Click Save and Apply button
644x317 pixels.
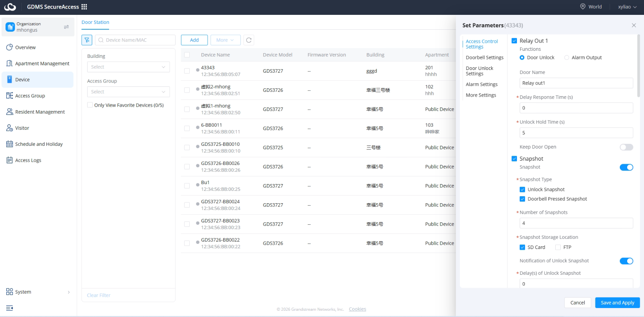click(617, 303)
